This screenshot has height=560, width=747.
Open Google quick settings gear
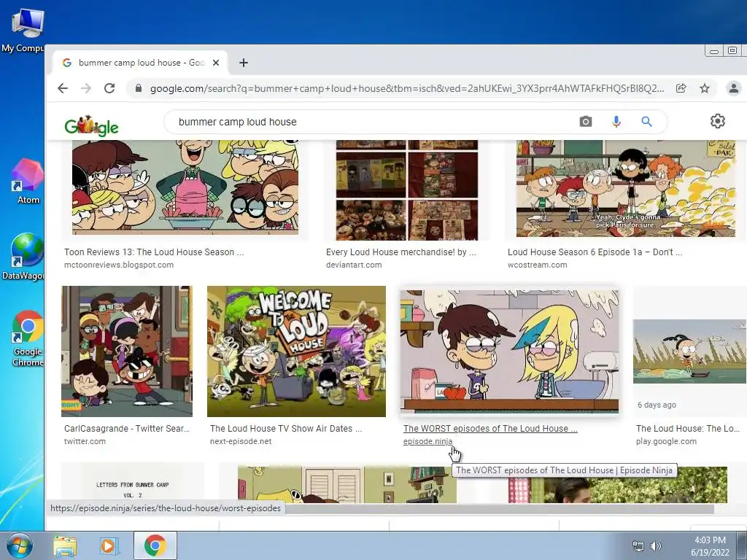pyautogui.click(x=718, y=121)
